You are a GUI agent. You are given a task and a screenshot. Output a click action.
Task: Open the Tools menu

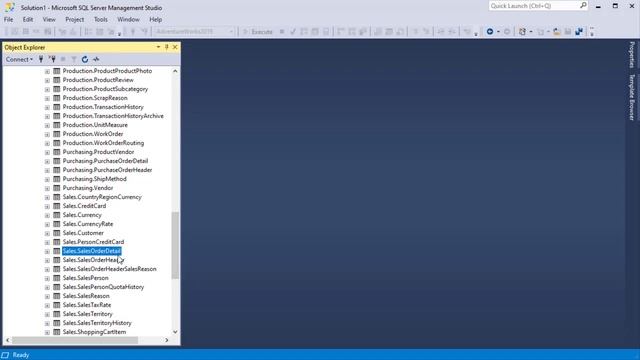(100, 19)
